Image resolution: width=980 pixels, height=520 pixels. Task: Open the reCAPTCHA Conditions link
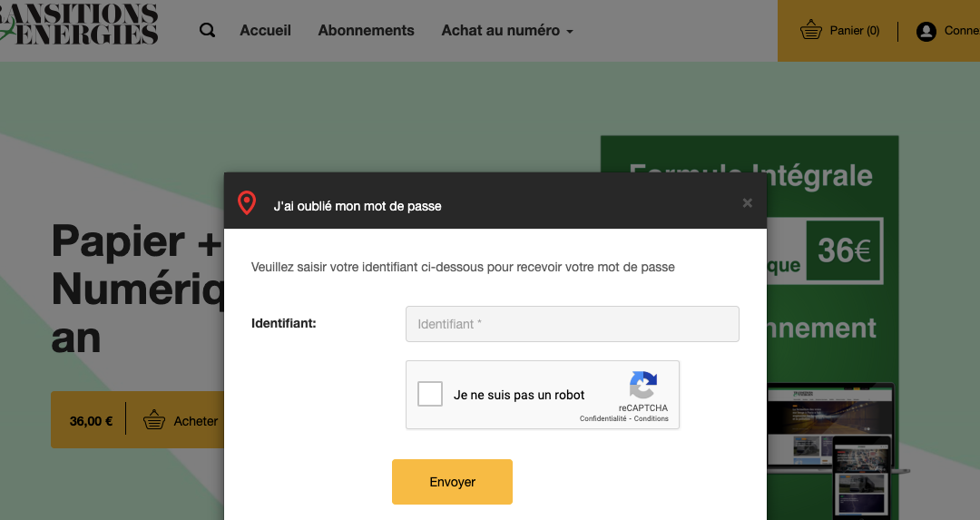coord(652,419)
